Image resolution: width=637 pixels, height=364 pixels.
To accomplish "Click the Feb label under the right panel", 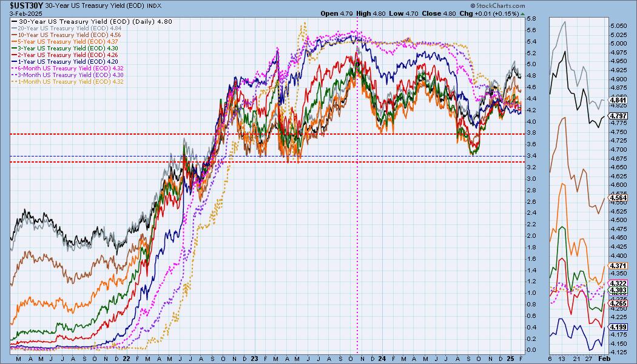I will click(604, 359).
